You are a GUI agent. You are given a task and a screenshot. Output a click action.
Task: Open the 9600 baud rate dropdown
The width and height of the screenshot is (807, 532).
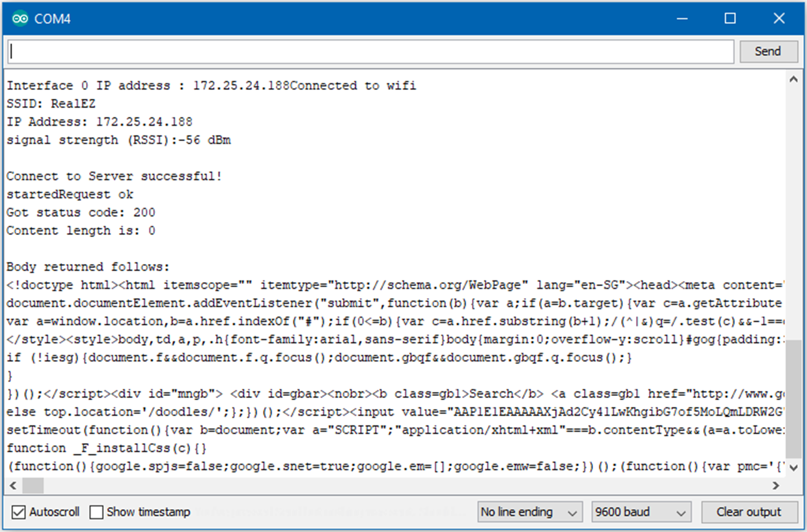(x=640, y=512)
